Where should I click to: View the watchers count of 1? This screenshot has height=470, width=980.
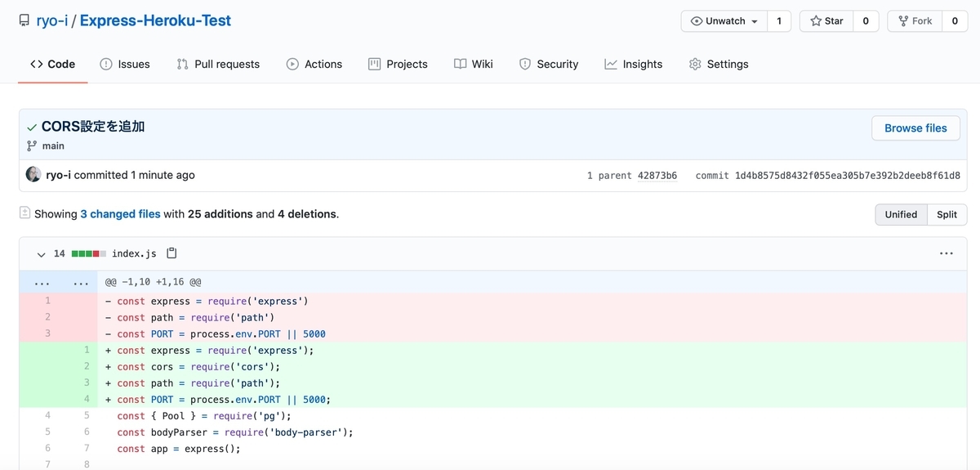pyautogui.click(x=779, y=21)
